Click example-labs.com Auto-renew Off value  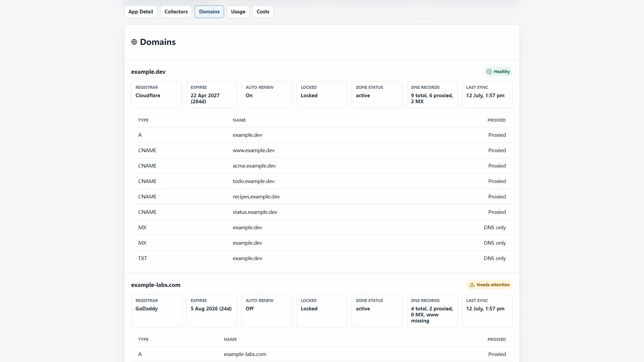(250, 309)
